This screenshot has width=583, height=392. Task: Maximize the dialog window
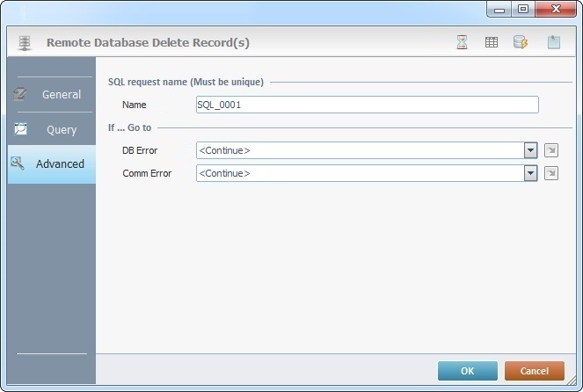click(x=523, y=9)
